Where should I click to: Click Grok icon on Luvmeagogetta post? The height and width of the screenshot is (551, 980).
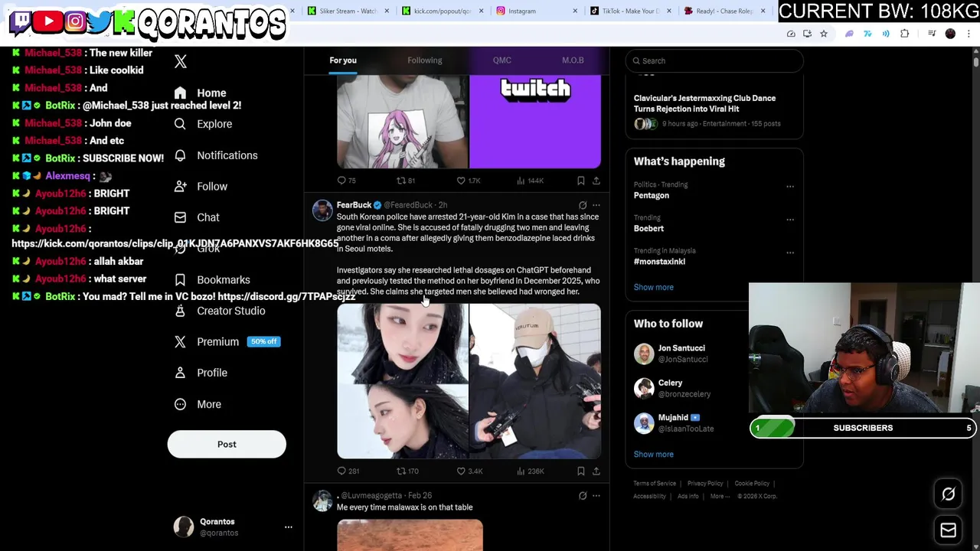click(583, 496)
